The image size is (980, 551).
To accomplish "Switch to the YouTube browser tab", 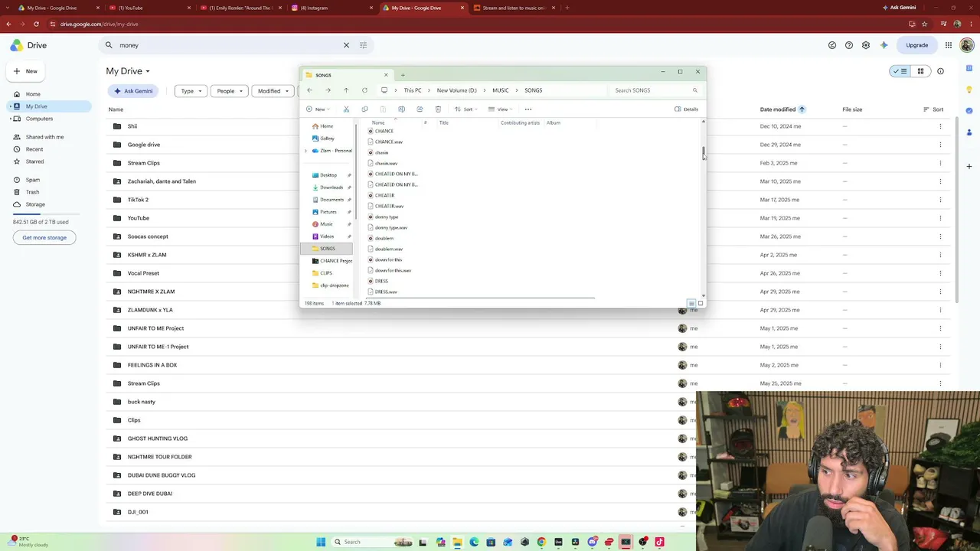I will coord(148,8).
